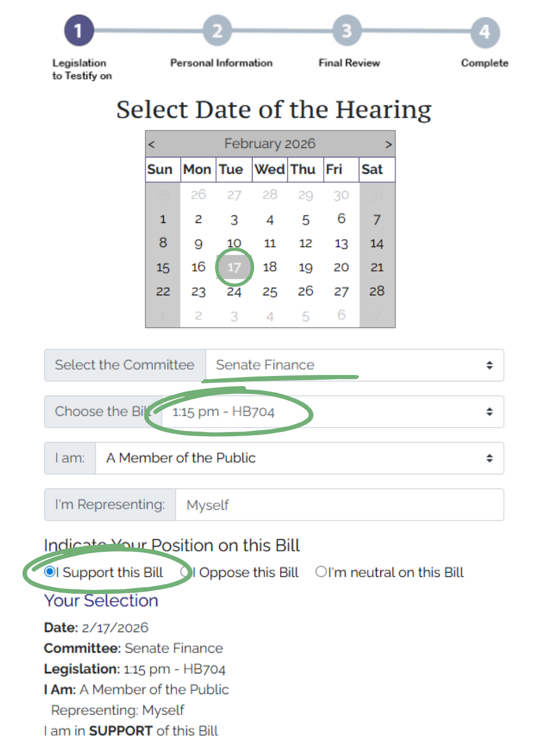This screenshot has width=560, height=751.
Task: Select February 10 on the calendar
Action: [x=234, y=243]
